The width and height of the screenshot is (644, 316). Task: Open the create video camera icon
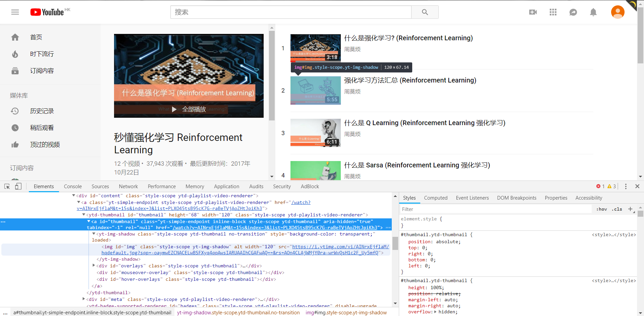(x=533, y=12)
